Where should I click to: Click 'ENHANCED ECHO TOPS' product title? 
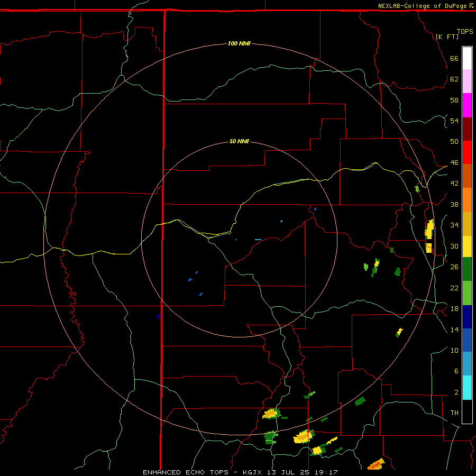click(186, 472)
